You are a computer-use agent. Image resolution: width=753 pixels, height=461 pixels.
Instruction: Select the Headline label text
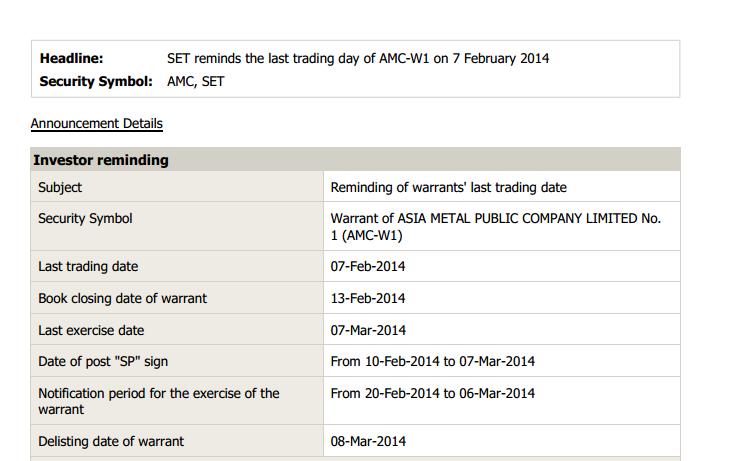pos(72,58)
